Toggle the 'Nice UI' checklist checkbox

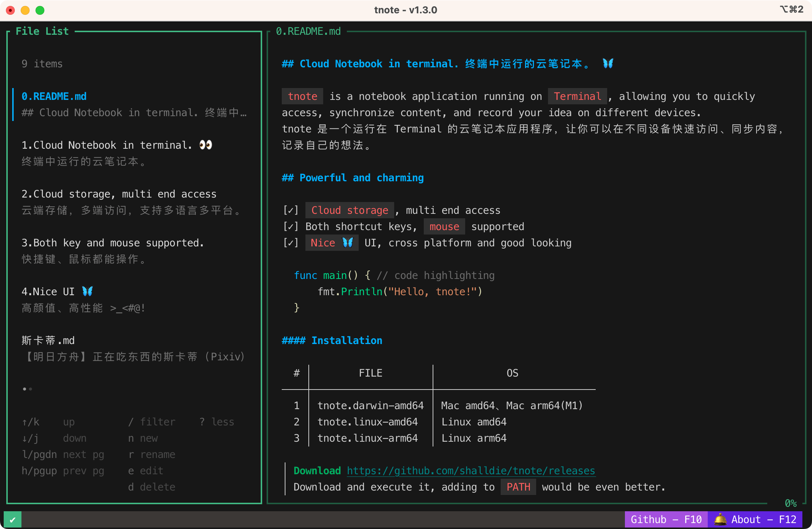(x=291, y=243)
